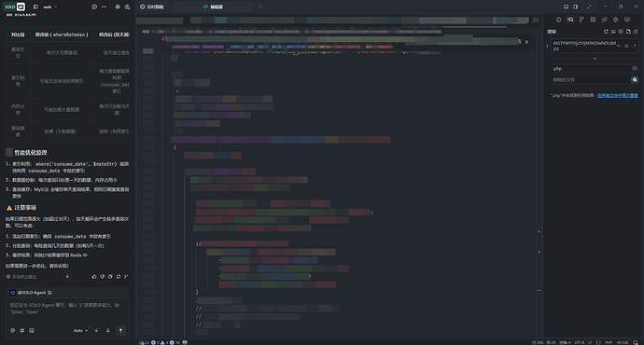Screen dimensions: 644x345
Task: Open the last activity bar panel icon
Action: click(x=627, y=20)
